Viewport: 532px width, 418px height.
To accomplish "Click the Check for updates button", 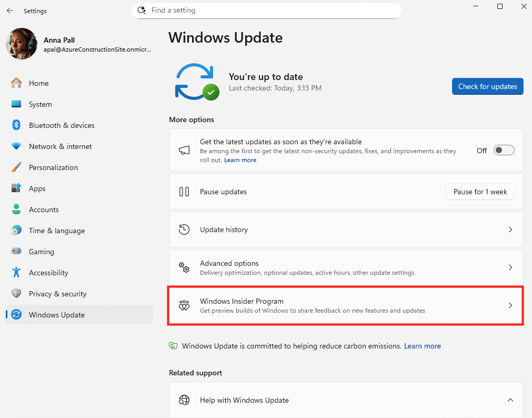I will coord(487,86).
